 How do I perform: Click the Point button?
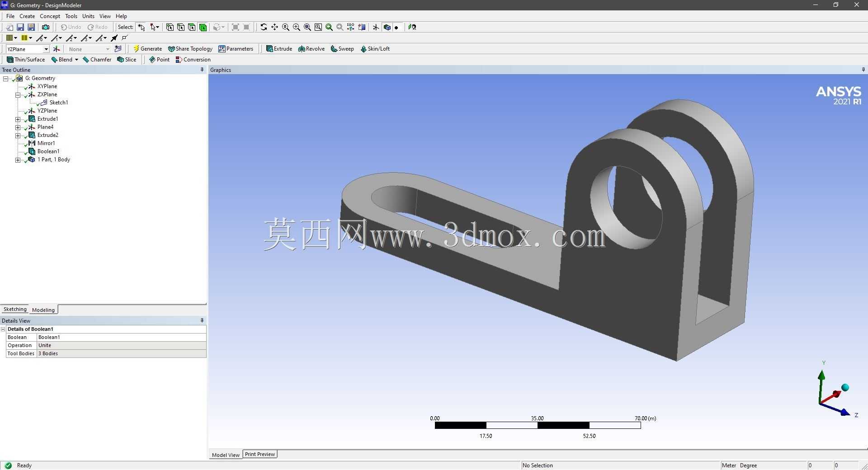click(159, 60)
